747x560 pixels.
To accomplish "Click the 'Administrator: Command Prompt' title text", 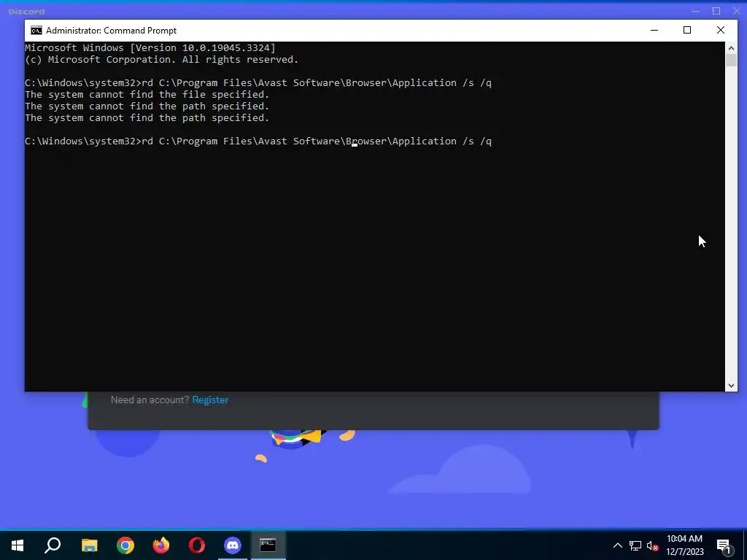I will point(111,31).
